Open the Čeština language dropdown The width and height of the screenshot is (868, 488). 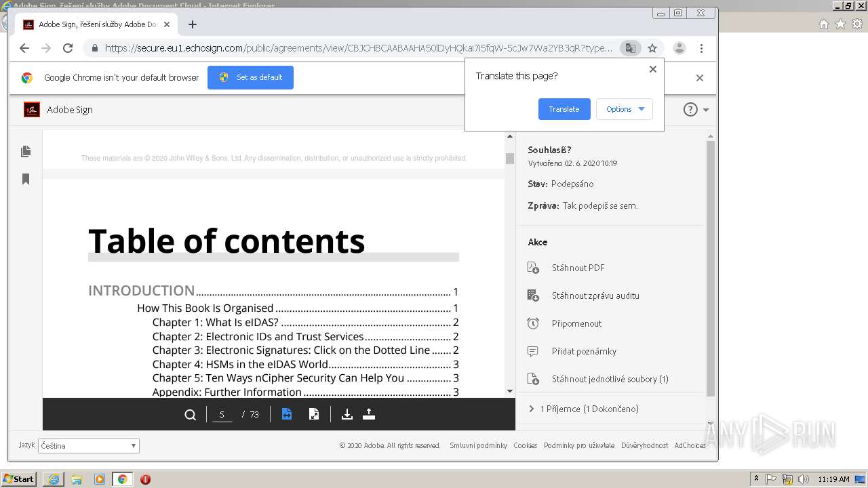(88, 446)
